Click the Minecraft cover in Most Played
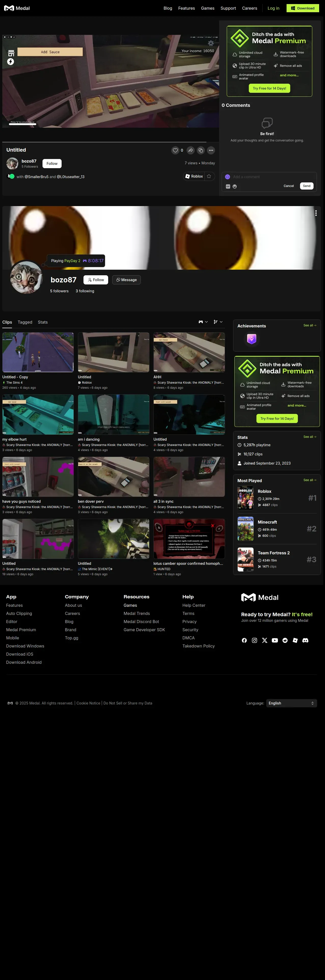The width and height of the screenshot is (325, 980). point(245,529)
